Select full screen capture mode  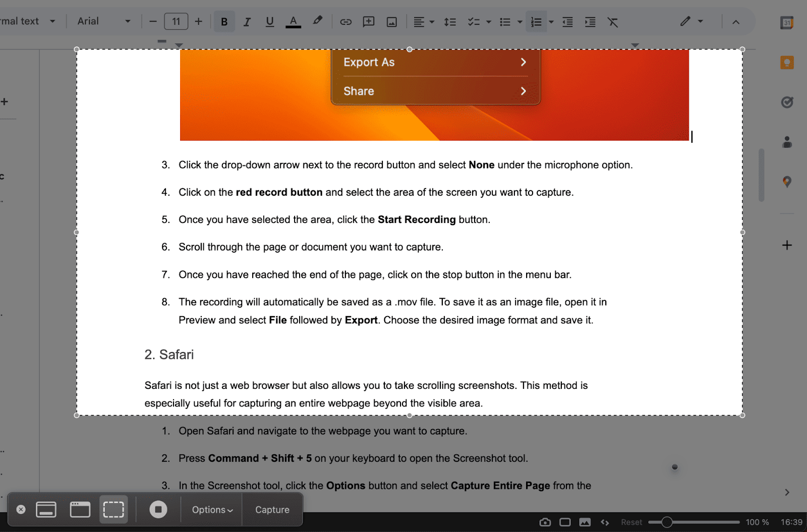(x=45, y=509)
